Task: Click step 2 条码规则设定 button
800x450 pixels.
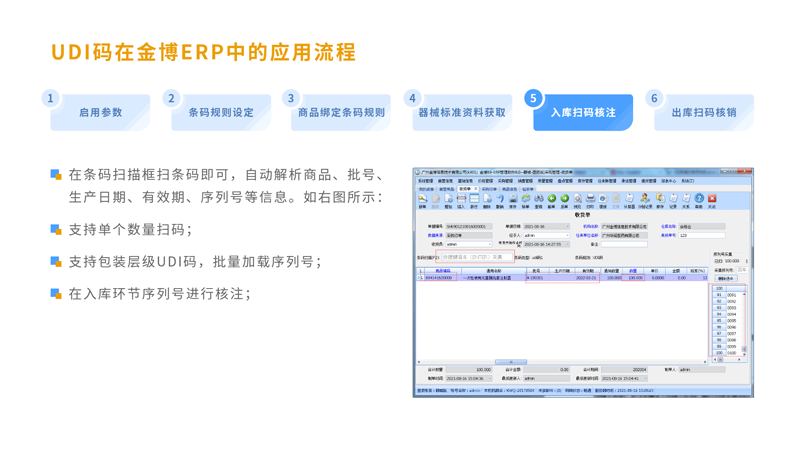Action: 221,113
